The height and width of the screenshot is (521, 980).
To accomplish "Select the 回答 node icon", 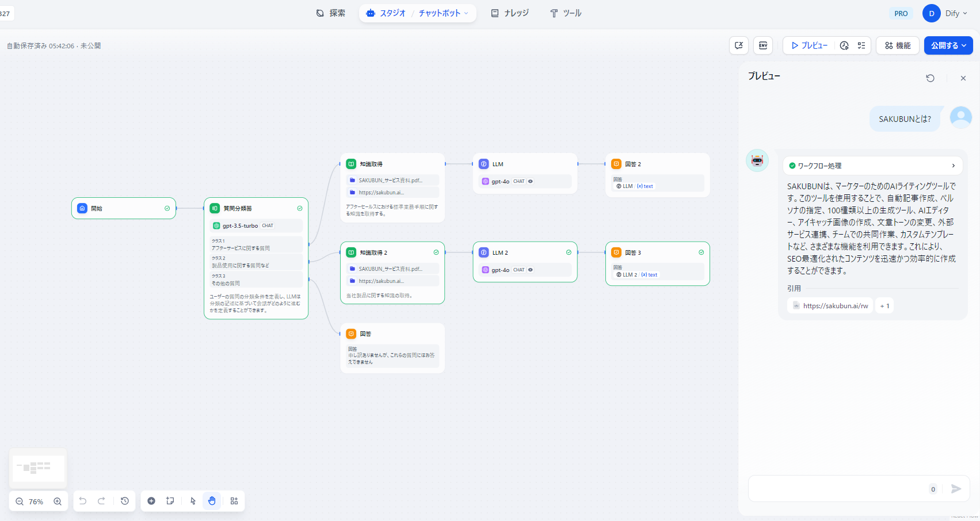I will [x=351, y=334].
